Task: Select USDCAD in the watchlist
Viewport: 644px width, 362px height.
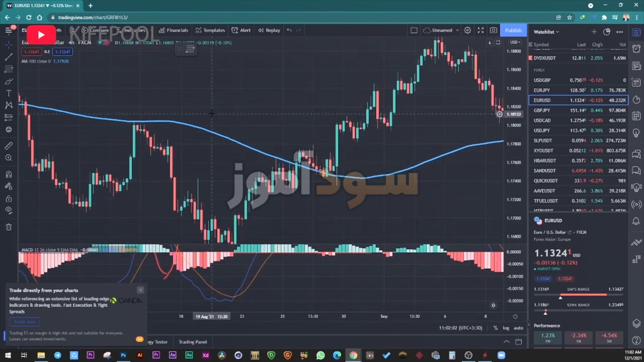Action: click(578, 120)
